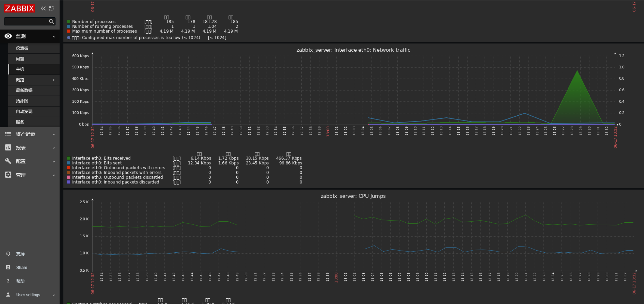The height and width of the screenshot is (304, 644).
Task: Click the Share Z icon
Action: pos(8,268)
